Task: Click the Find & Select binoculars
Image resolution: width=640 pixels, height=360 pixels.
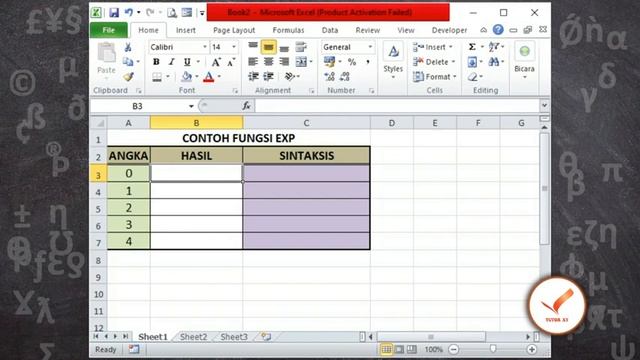Action: [x=494, y=62]
